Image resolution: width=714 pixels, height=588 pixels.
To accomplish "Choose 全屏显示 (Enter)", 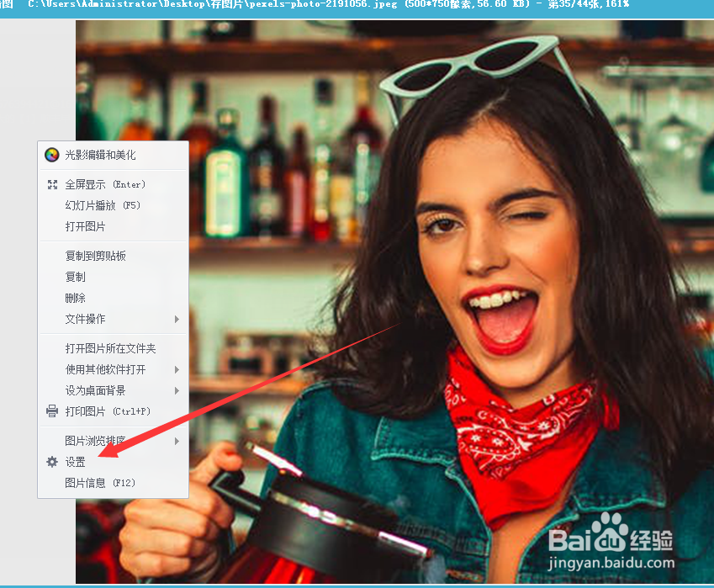I will pos(113,184).
